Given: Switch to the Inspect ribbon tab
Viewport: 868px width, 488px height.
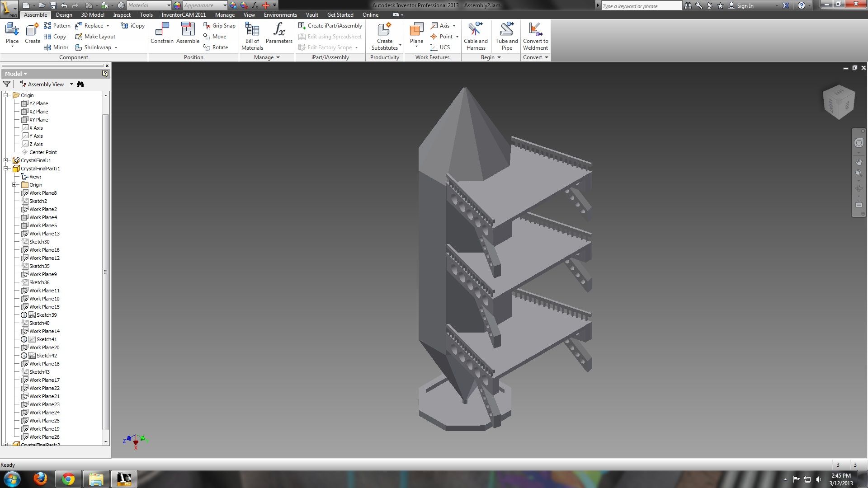Looking at the screenshot, I should (x=122, y=14).
